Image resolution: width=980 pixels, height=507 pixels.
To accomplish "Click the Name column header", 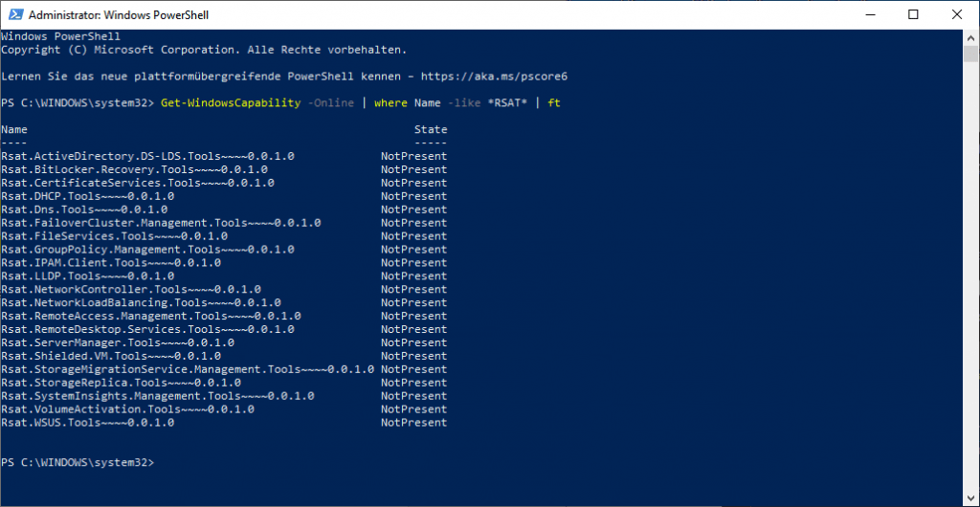I will 14,129.
